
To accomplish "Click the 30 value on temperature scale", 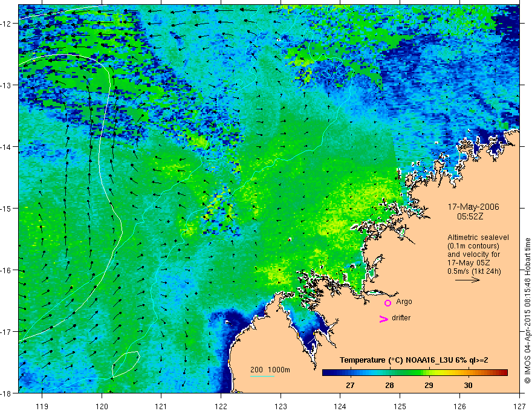I will click(x=468, y=385).
